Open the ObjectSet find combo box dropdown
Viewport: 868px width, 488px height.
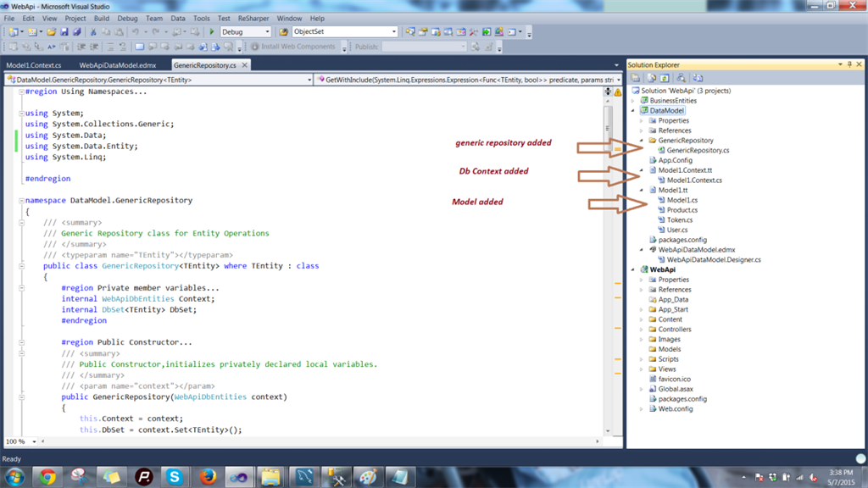392,32
